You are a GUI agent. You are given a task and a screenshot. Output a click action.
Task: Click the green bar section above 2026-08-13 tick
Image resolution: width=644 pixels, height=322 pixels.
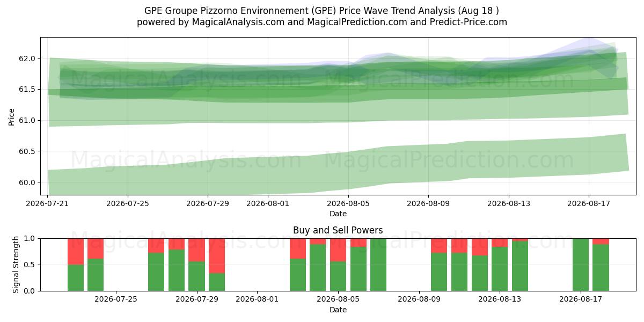point(500,269)
